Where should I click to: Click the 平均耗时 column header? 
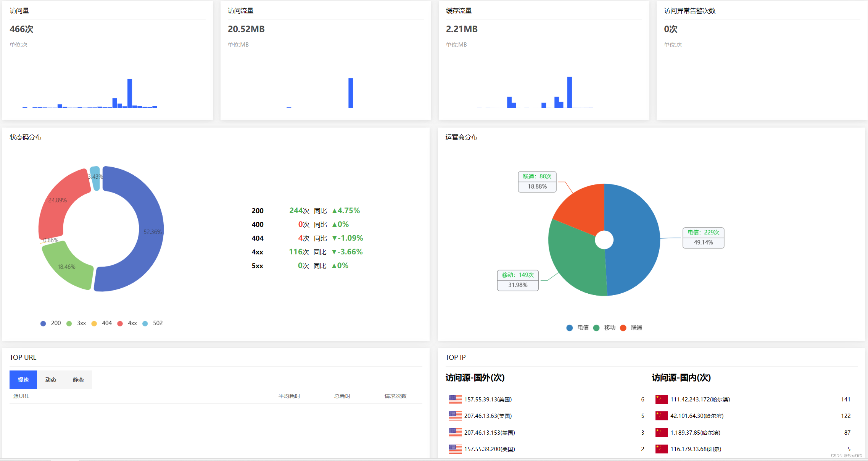tap(289, 396)
